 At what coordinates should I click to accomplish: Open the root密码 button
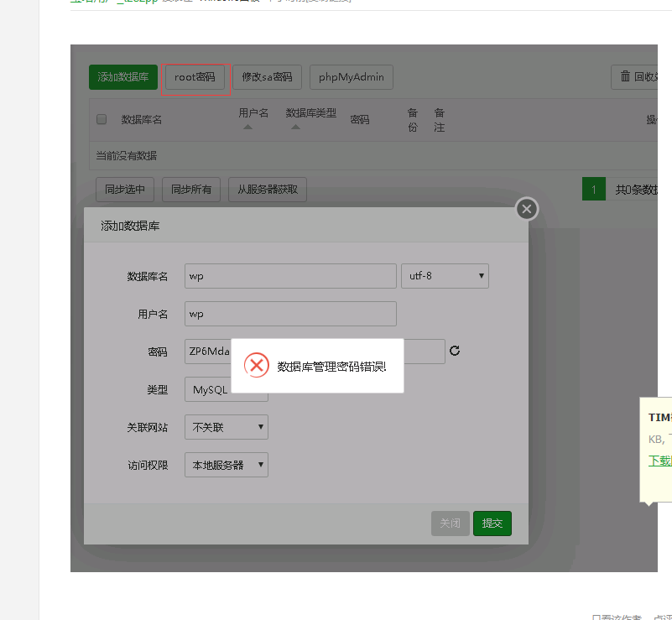(195, 77)
